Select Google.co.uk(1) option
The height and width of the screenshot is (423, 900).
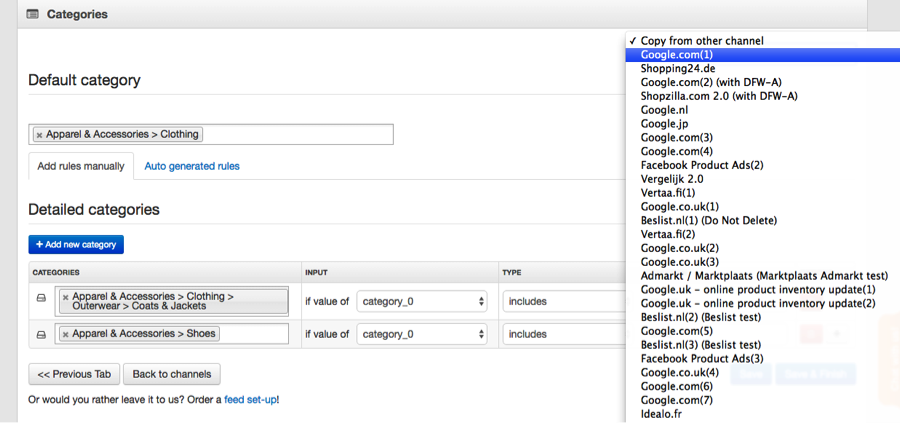point(762,207)
